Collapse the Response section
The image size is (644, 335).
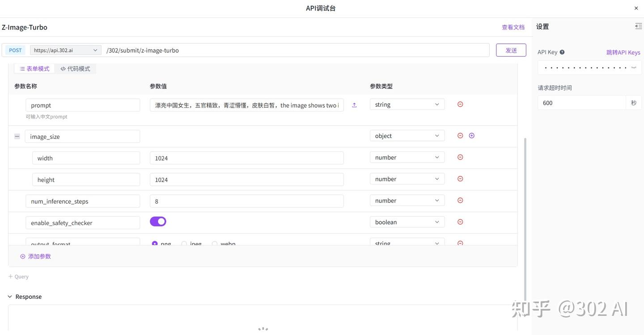tap(10, 297)
